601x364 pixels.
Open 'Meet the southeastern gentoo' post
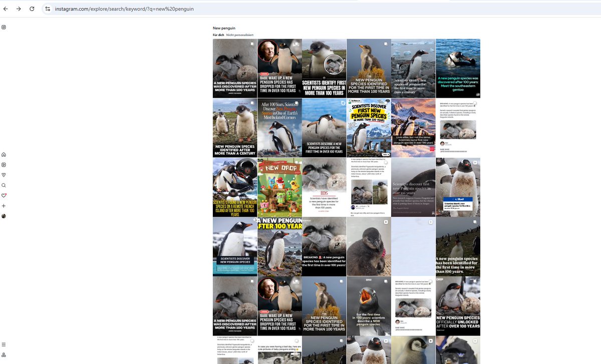(x=458, y=68)
